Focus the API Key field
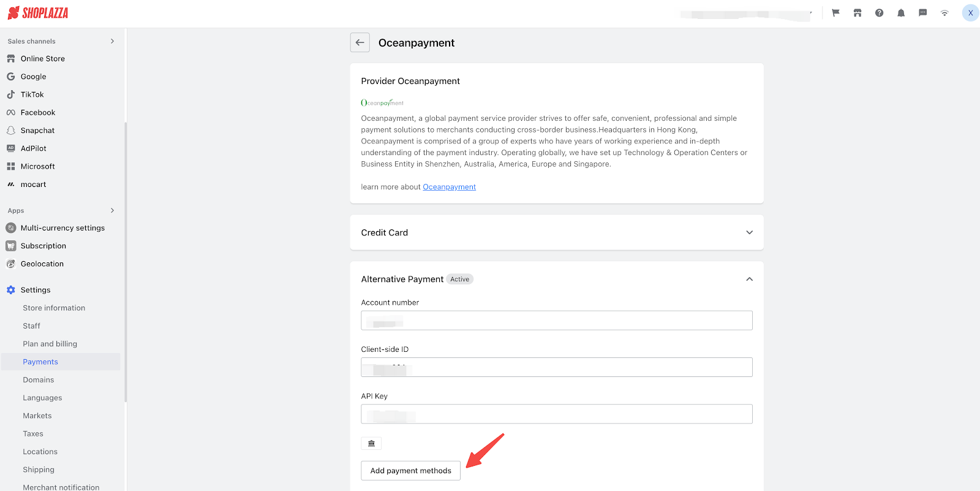Image resolution: width=980 pixels, height=491 pixels. click(x=557, y=414)
